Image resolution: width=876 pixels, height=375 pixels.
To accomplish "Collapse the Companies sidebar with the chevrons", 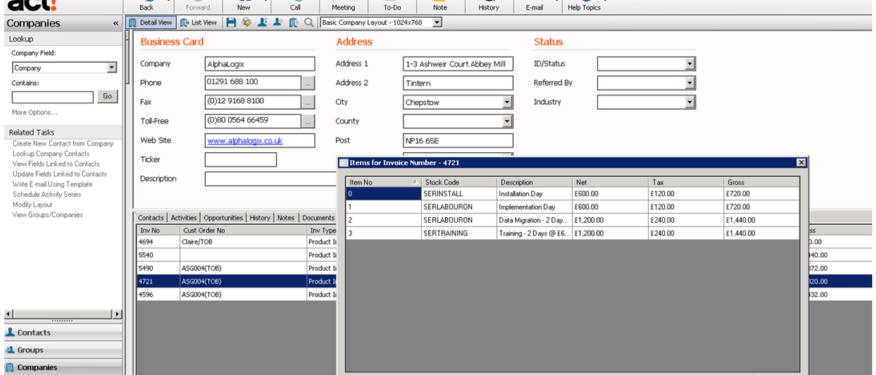I will [115, 23].
